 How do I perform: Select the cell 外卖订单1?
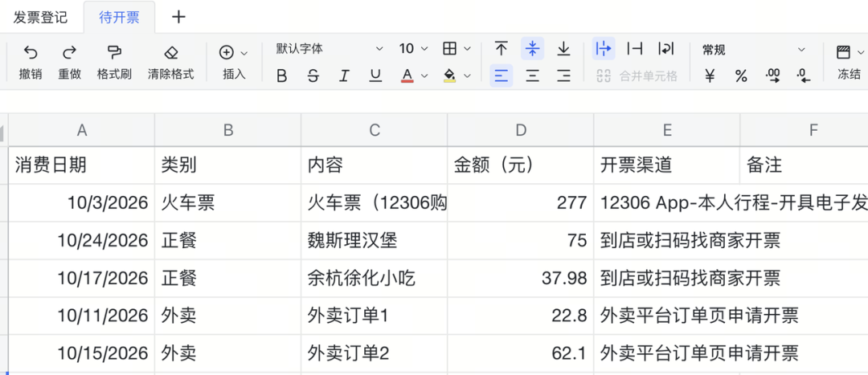click(x=375, y=316)
